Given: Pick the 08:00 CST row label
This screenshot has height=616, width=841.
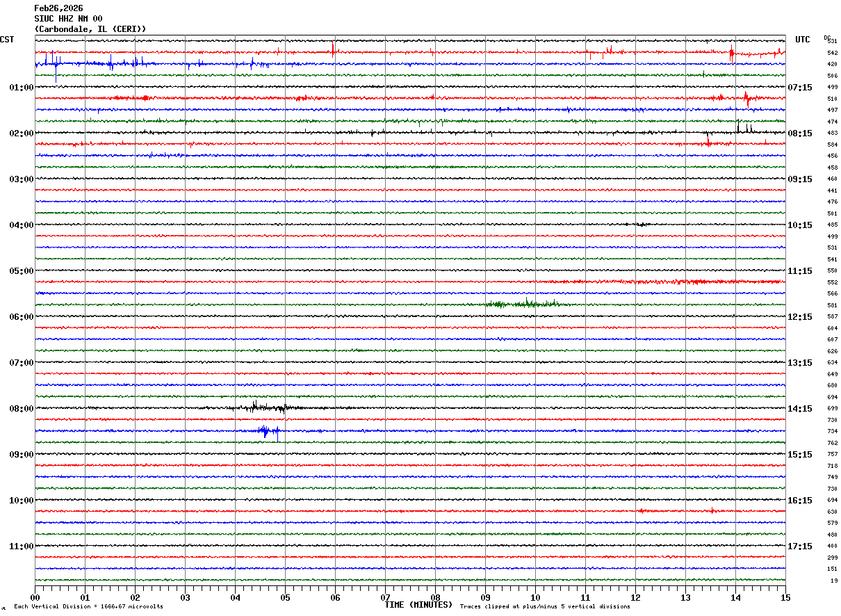Looking at the screenshot, I should click(21, 409).
